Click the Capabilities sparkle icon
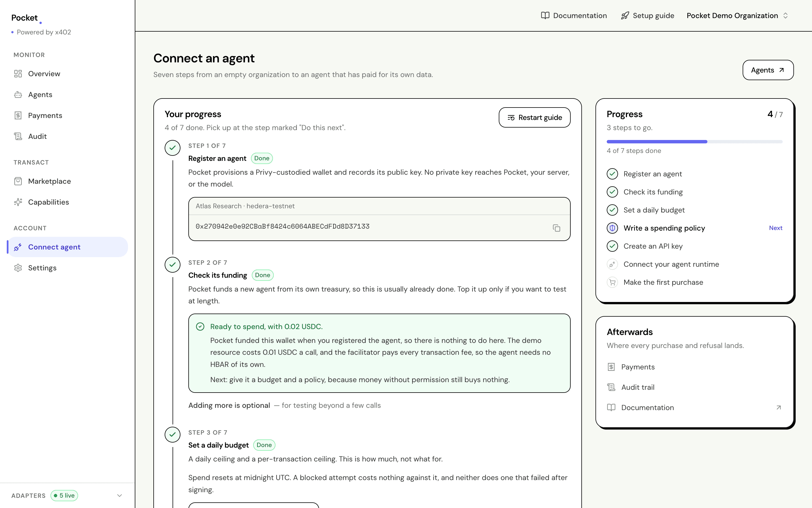 tap(18, 202)
